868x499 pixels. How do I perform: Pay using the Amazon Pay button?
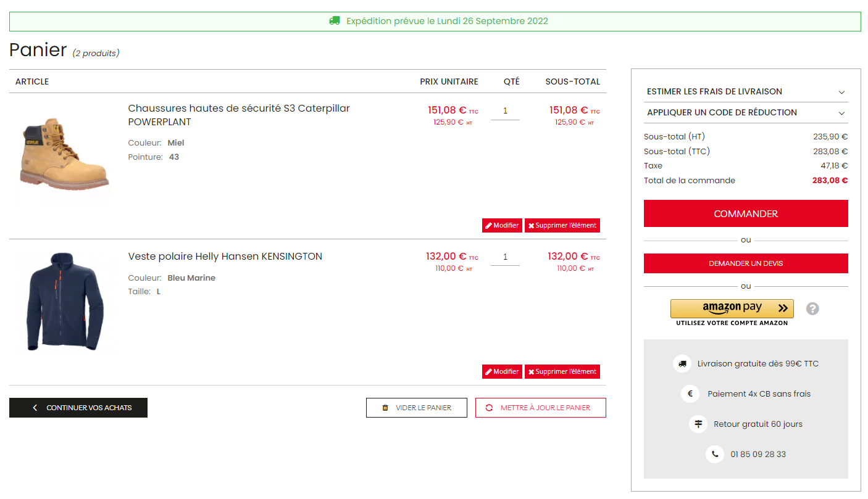tap(732, 308)
